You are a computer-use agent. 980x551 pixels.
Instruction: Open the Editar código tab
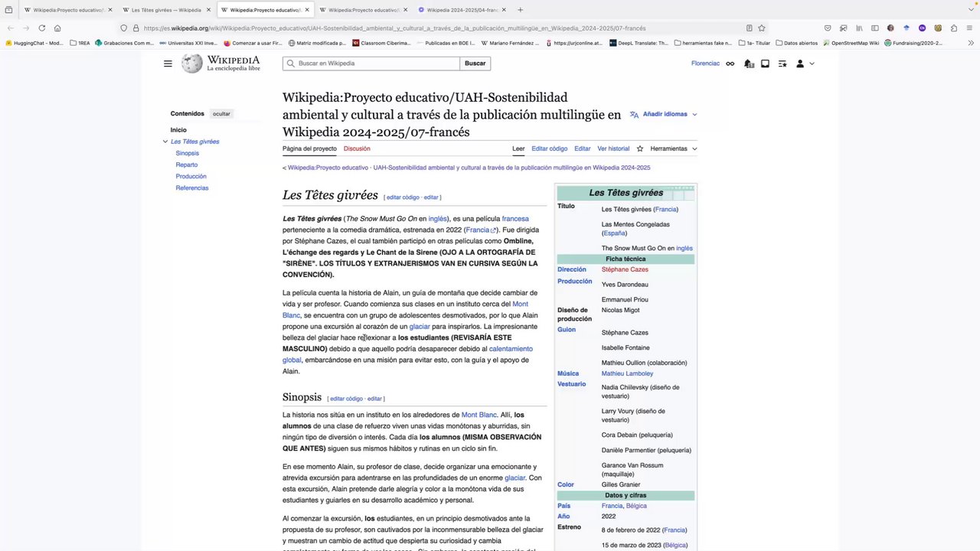pyautogui.click(x=550, y=148)
